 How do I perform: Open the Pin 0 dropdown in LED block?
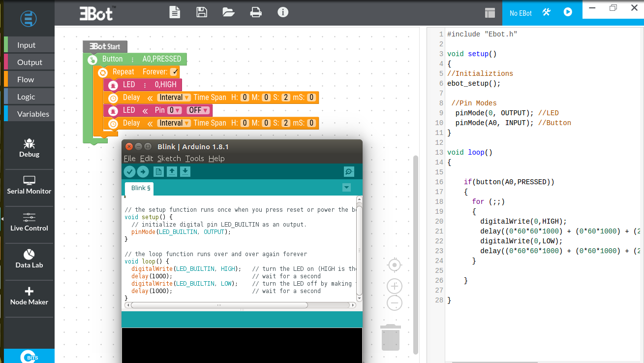(x=174, y=110)
